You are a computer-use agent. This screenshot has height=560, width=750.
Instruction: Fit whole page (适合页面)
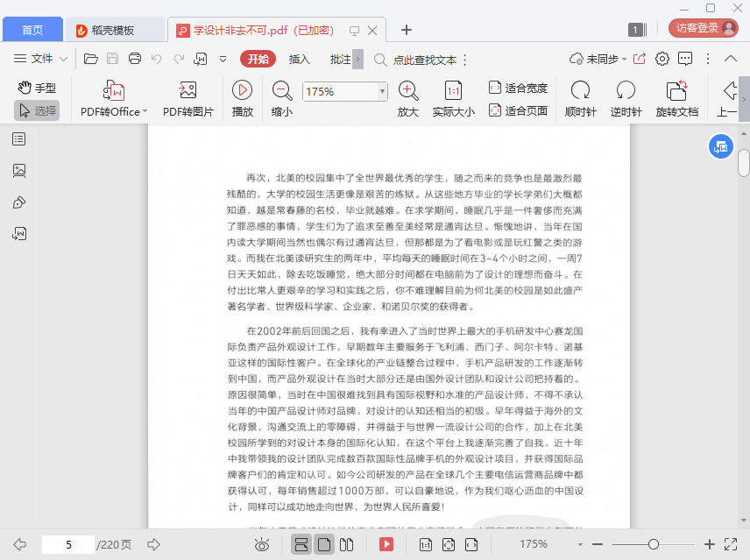(518, 111)
